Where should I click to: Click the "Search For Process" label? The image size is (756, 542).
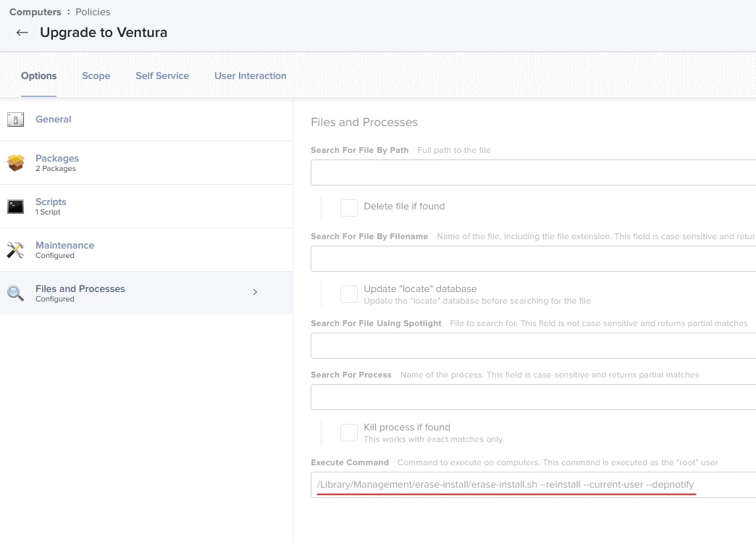(x=351, y=375)
